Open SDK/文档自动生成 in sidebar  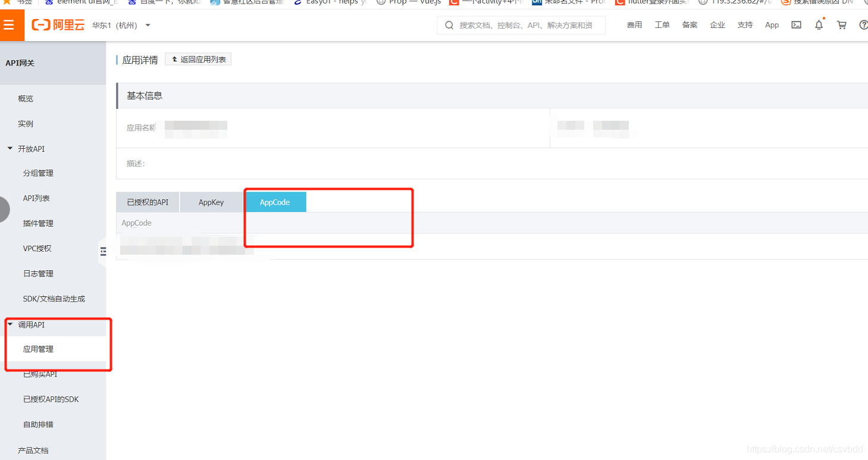(54, 299)
